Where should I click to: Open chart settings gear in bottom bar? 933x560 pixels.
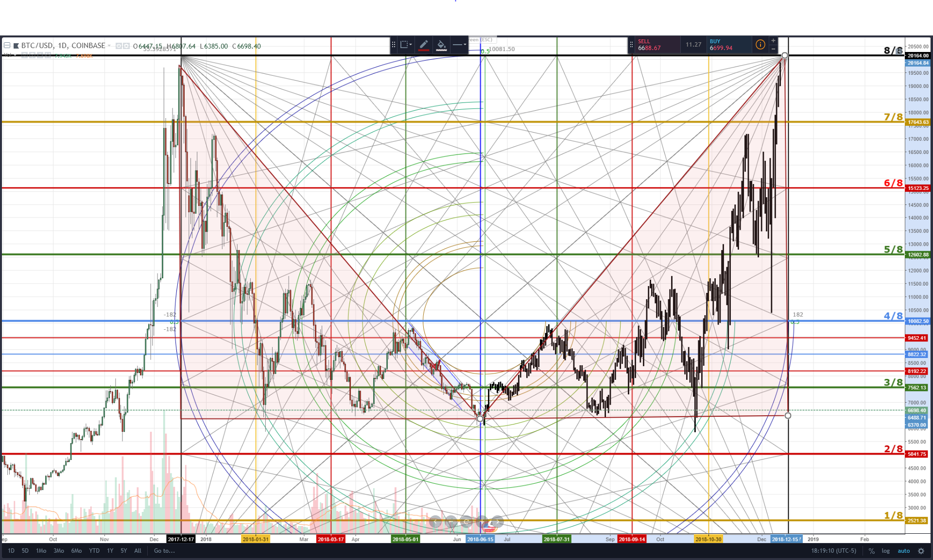point(921,551)
